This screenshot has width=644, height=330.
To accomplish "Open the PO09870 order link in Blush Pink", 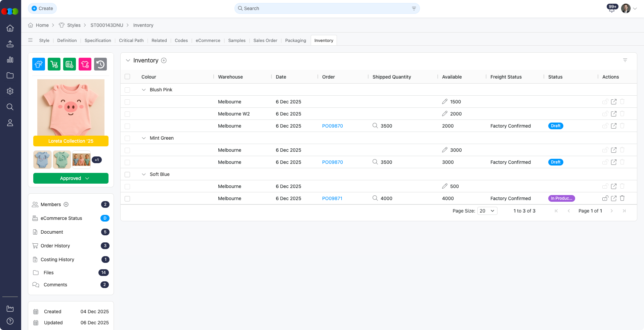I will pyautogui.click(x=332, y=126).
